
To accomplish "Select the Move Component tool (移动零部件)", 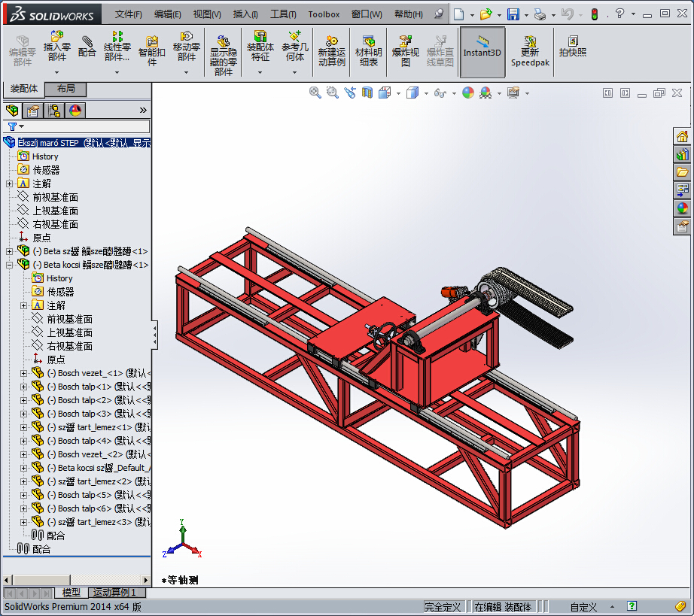I will coord(187,46).
